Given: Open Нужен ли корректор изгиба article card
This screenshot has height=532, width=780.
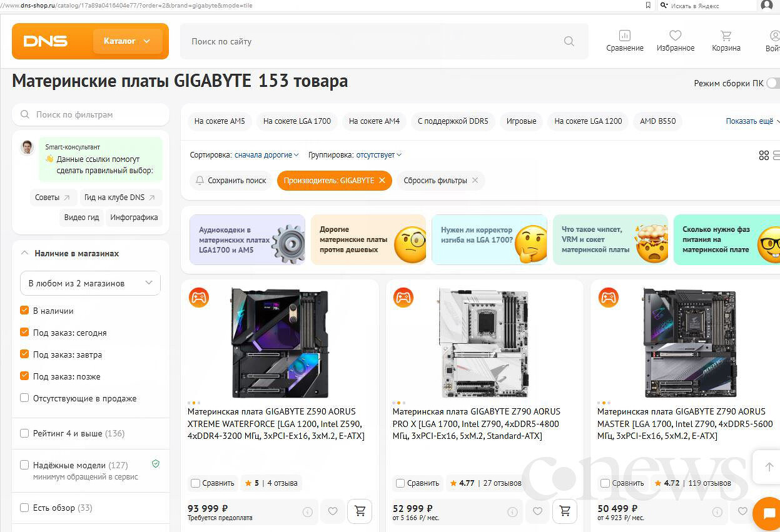Looking at the screenshot, I should click(489, 239).
